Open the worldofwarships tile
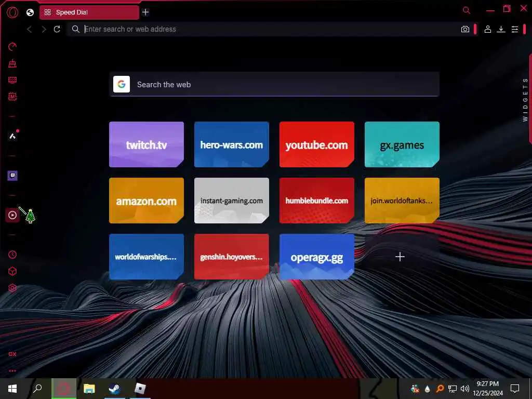This screenshot has width=532, height=399. pos(147,257)
